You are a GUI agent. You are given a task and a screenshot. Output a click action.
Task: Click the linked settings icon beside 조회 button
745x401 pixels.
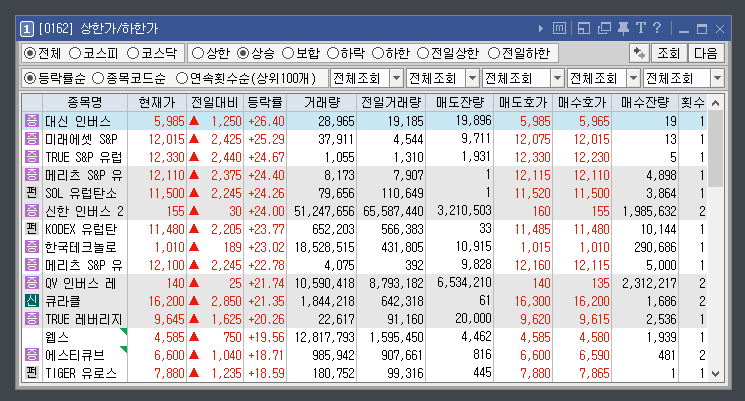[639, 53]
